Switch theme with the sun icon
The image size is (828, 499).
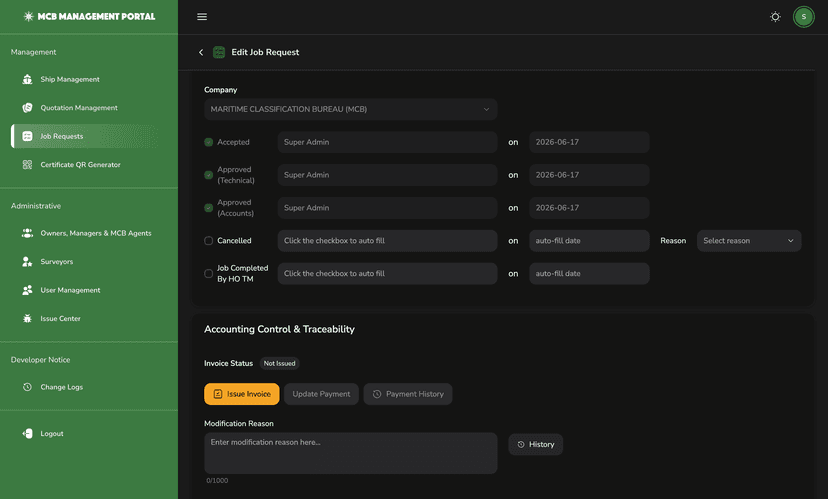point(775,17)
